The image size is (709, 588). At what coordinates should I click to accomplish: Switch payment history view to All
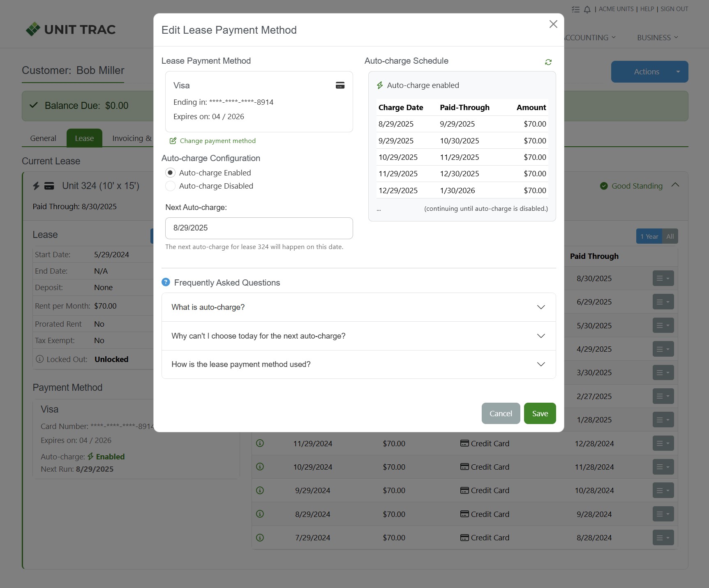tap(670, 236)
